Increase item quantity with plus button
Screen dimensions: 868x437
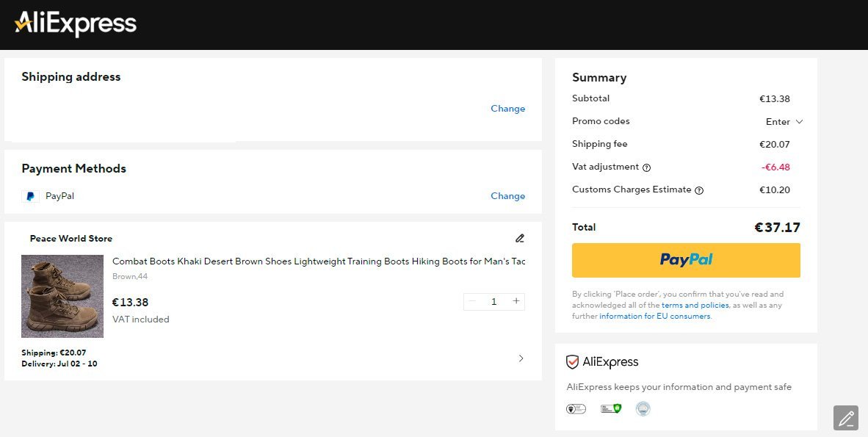click(516, 301)
